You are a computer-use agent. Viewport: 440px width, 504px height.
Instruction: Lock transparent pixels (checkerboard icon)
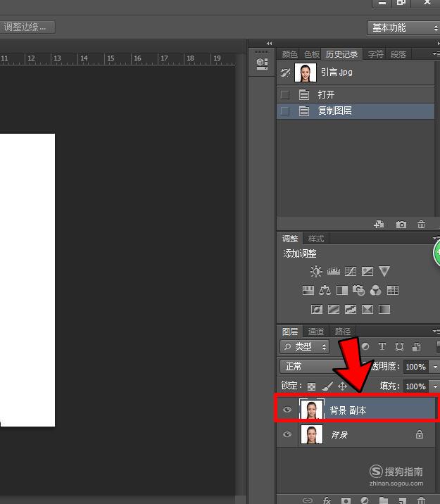click(x=311, y=386)
